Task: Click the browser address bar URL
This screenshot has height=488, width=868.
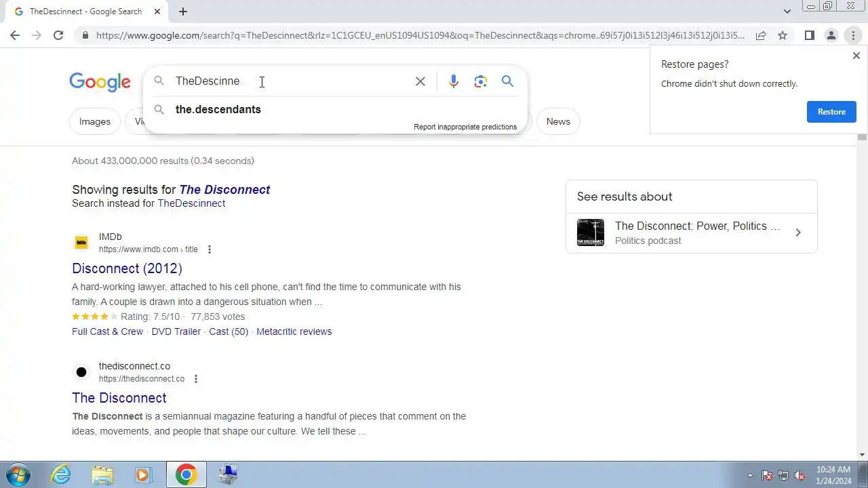Action: [420, 35]
